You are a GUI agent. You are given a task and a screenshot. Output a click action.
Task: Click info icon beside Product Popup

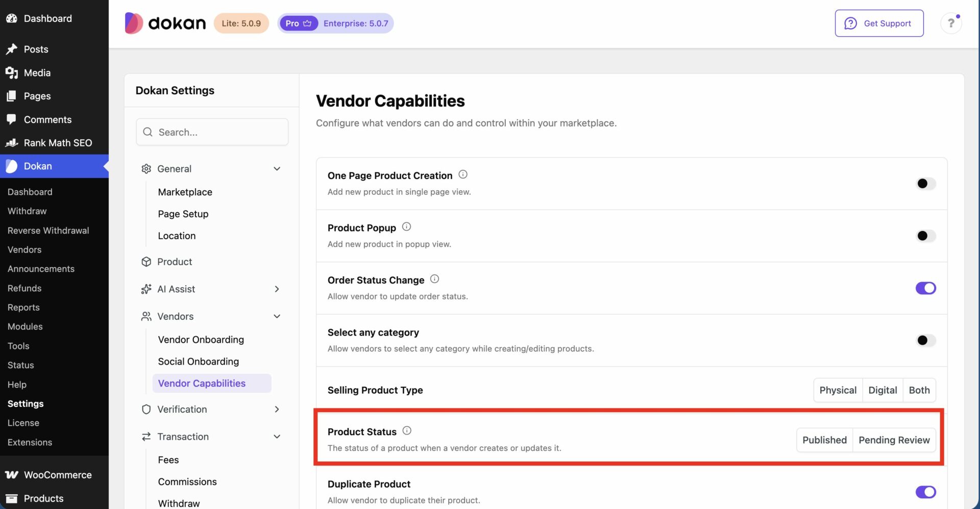click(x=406, y=226)
